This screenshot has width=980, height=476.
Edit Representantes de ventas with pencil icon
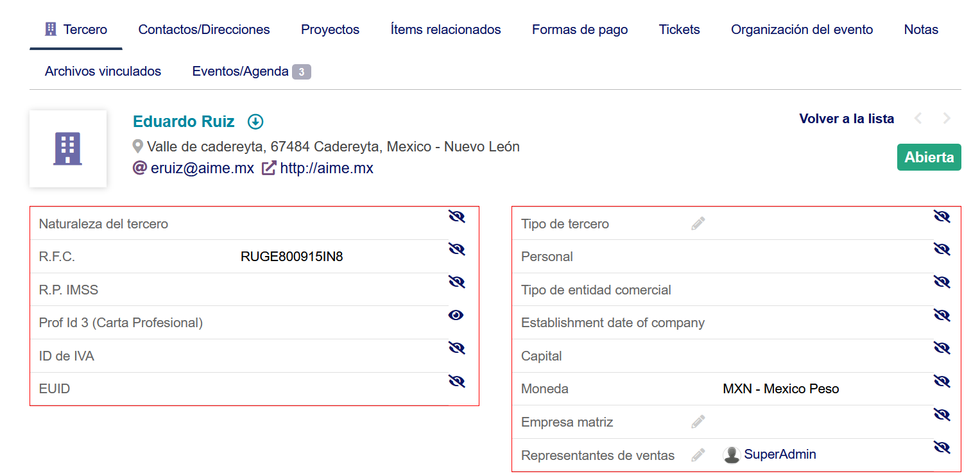coord(698,455)
